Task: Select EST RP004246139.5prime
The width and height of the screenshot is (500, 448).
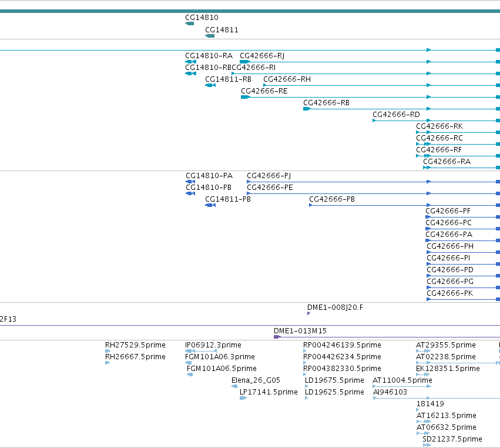Action: 342,345
